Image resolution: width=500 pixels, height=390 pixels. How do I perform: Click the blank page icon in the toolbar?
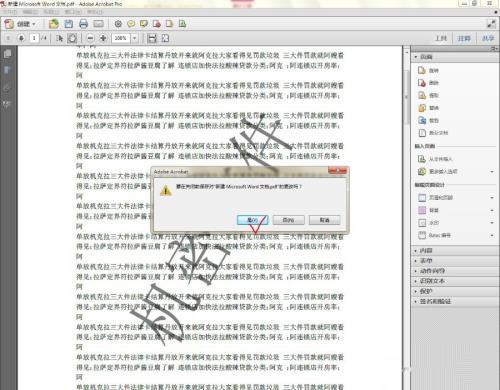[169, 24]
